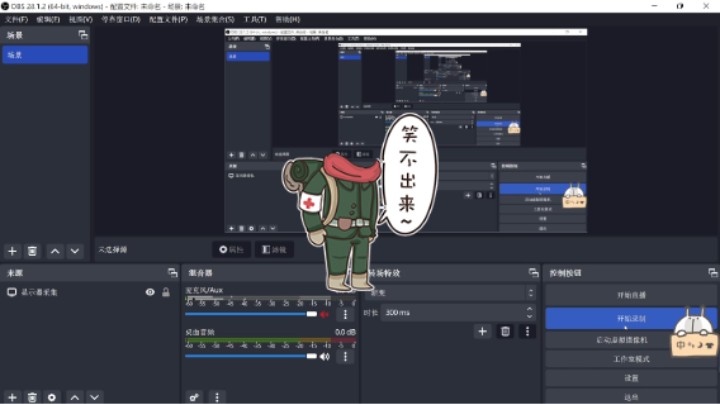Screen dimensions: 720x404
Task: Undock the 场景 panel with its float icon
Action: point(83,35)
